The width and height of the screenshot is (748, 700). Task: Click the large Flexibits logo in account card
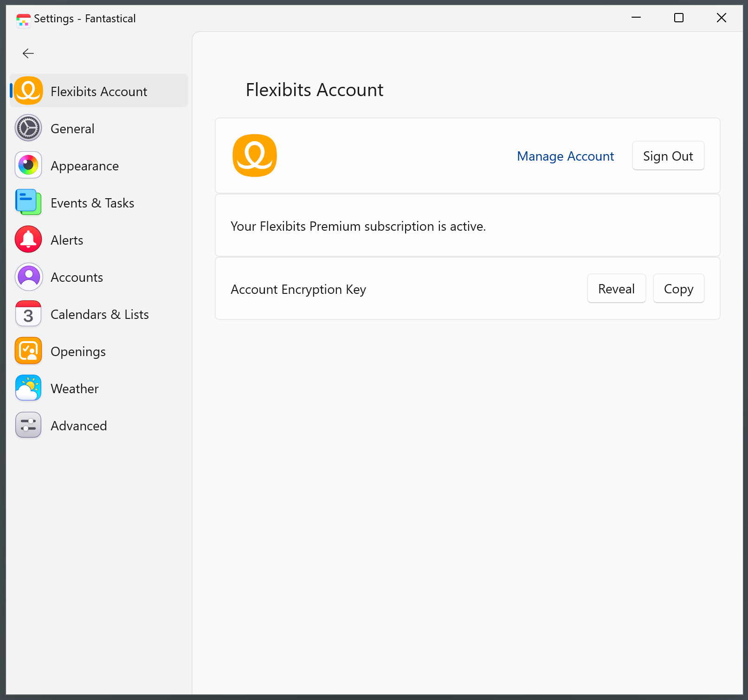[255, 156]
